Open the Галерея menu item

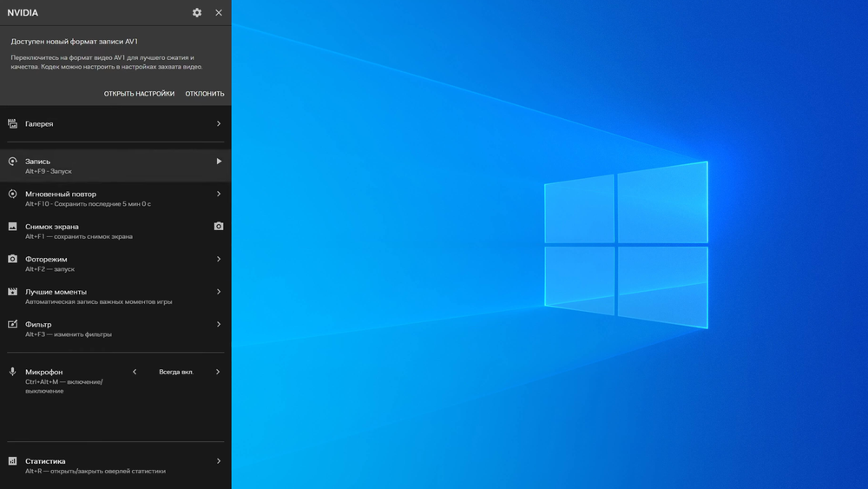click(x=115, y=123)
